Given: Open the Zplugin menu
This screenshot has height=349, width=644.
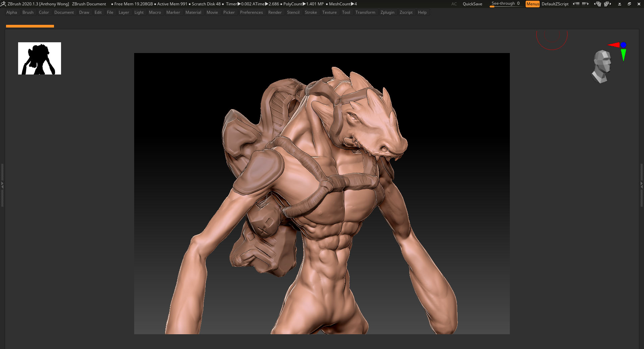Looking at the screenshot, I should pyautogui.click(x=387, y=12).
